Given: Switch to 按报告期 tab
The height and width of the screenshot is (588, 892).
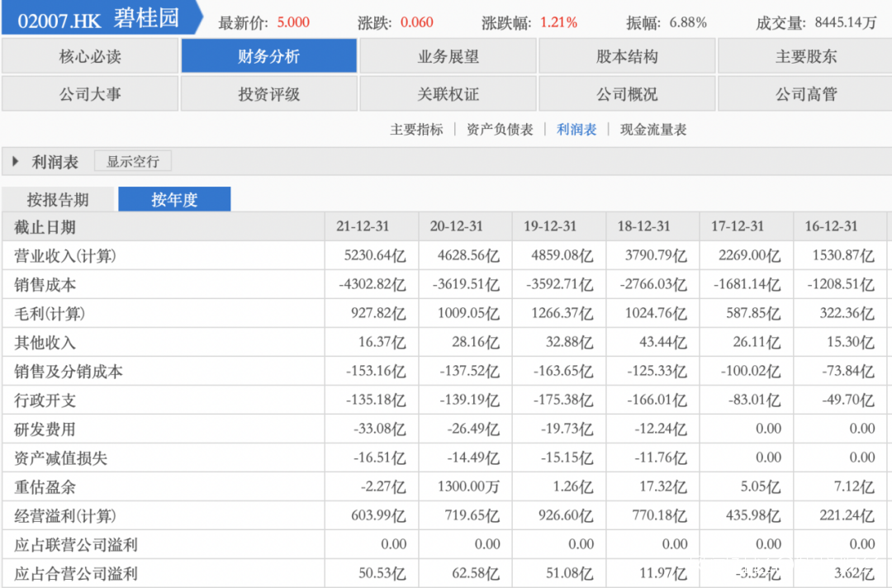Looking at the screenshot, I should point(58,200).
